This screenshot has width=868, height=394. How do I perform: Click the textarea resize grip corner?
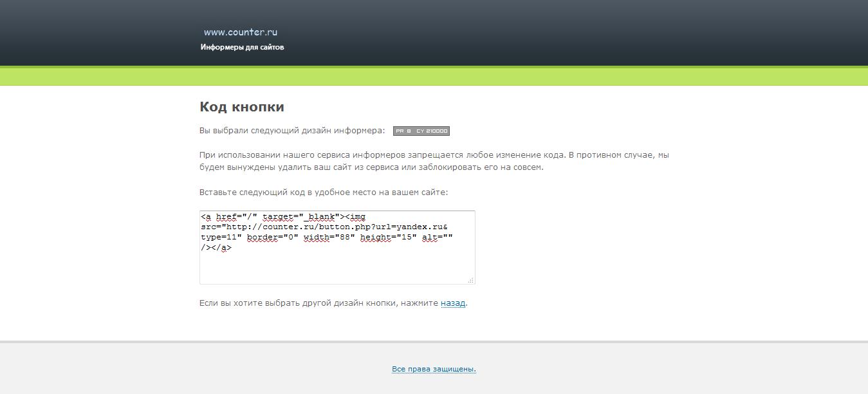click(472, 281)
